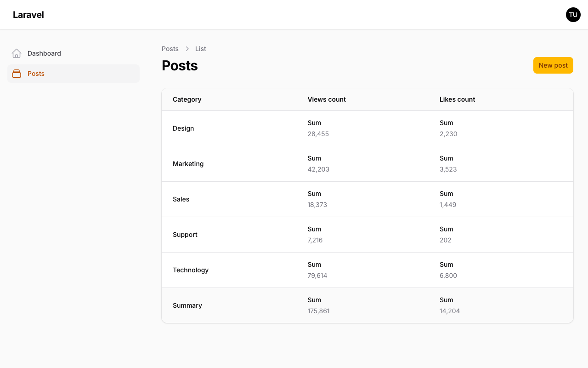This screenshot has width=588, height=368.
Task: Sort by the Likes count column header
Action: [x=457, y=99]
